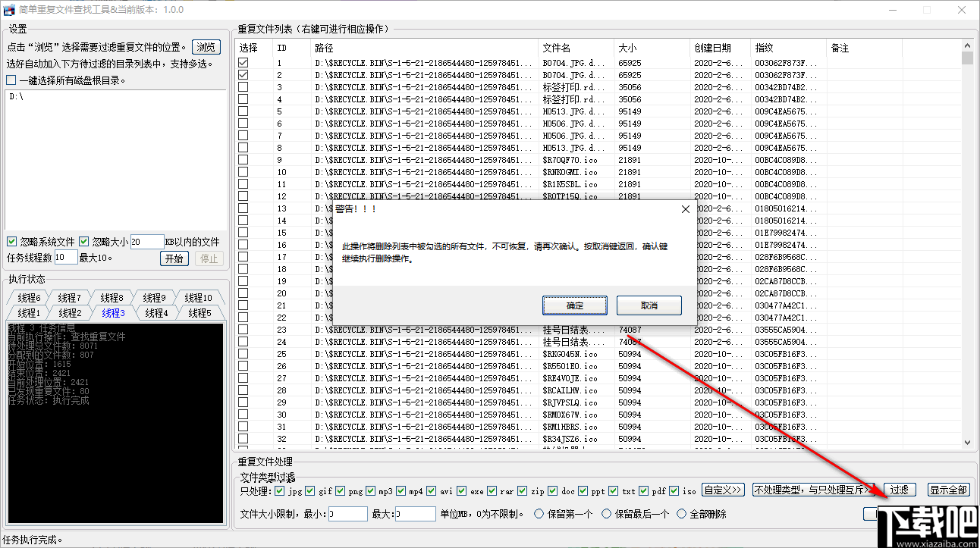Close the 警告 dialog with its X
The image size is (980, 548).
pos(685,209)
